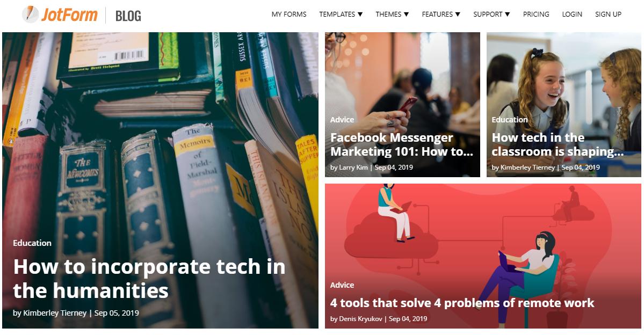Screen dimensions: 644x335
Task: Open the Pricing page
Action: coord(536,14)
